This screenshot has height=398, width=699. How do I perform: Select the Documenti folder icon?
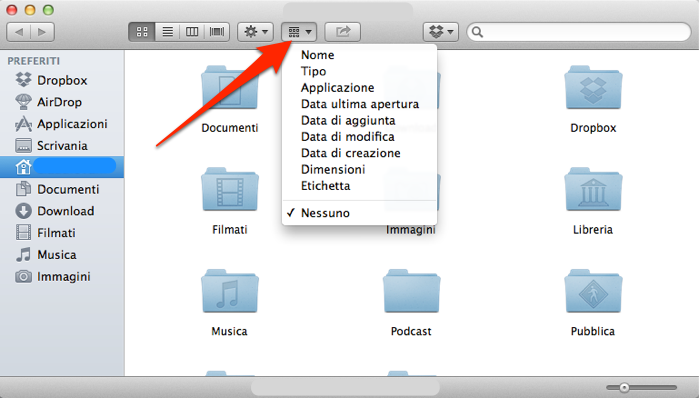tap(230, 88)
